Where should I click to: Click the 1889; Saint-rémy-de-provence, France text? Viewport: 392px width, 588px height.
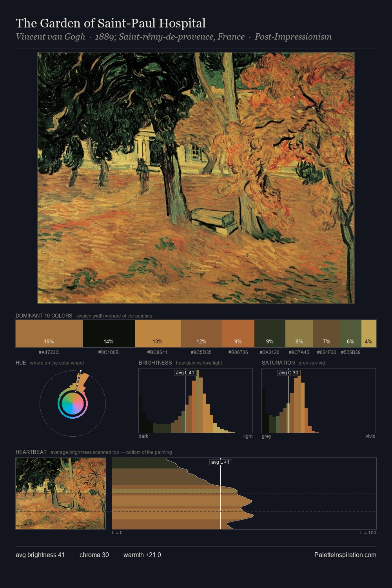pyautogui.click(x=170, y=37)
